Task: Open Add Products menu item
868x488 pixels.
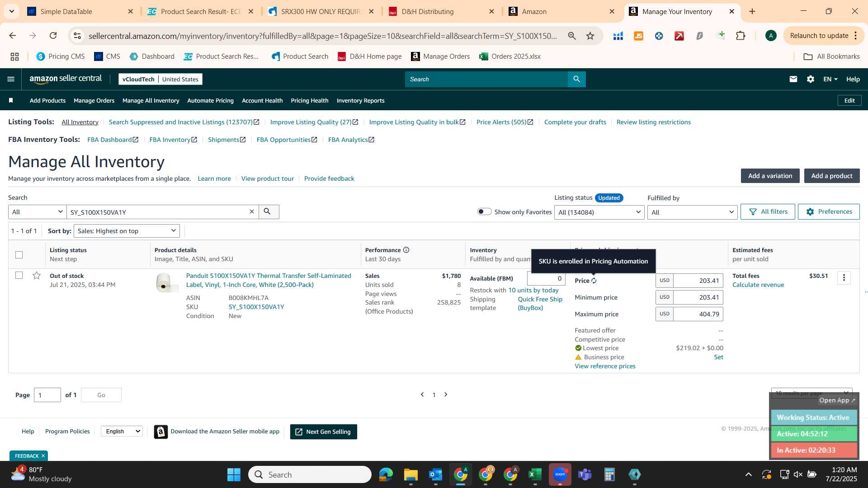Action: pyautogui.click(x=47, y=100)
